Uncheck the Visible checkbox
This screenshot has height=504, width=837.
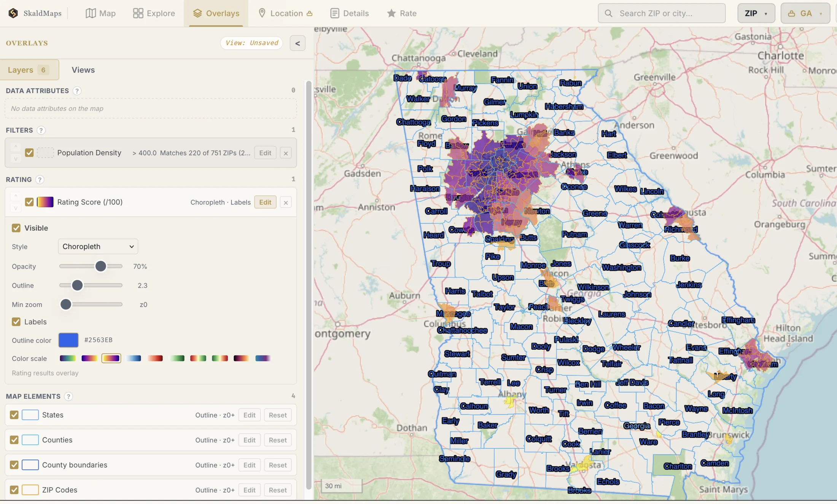pos(16,228)
